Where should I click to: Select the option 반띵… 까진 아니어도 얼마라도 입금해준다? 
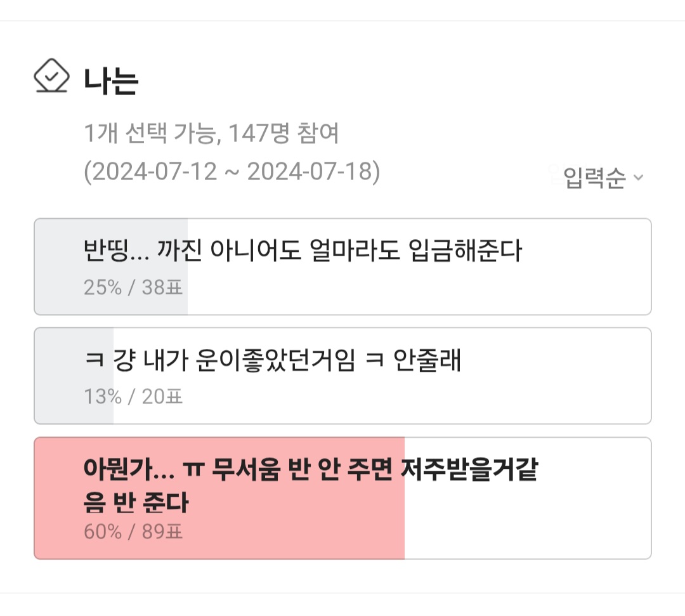coord(342,266)
